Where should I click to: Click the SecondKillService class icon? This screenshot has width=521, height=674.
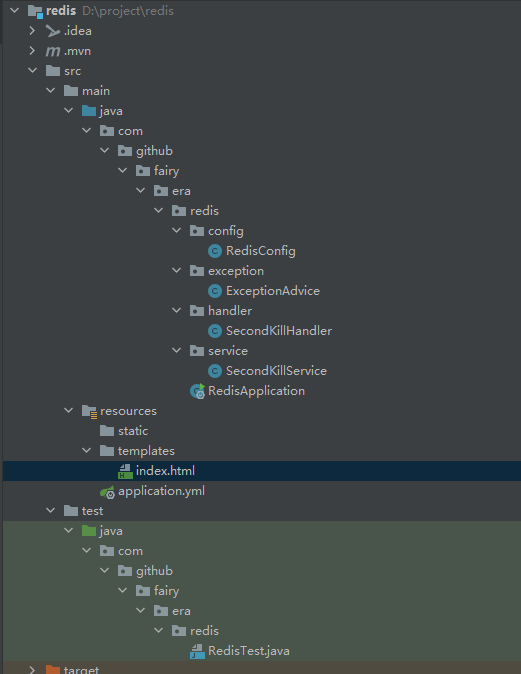click(x=215, y=371)
